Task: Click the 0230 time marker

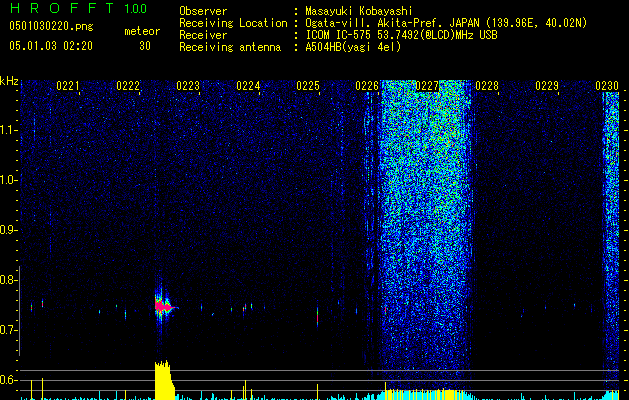Action: (x=607, y=86)
